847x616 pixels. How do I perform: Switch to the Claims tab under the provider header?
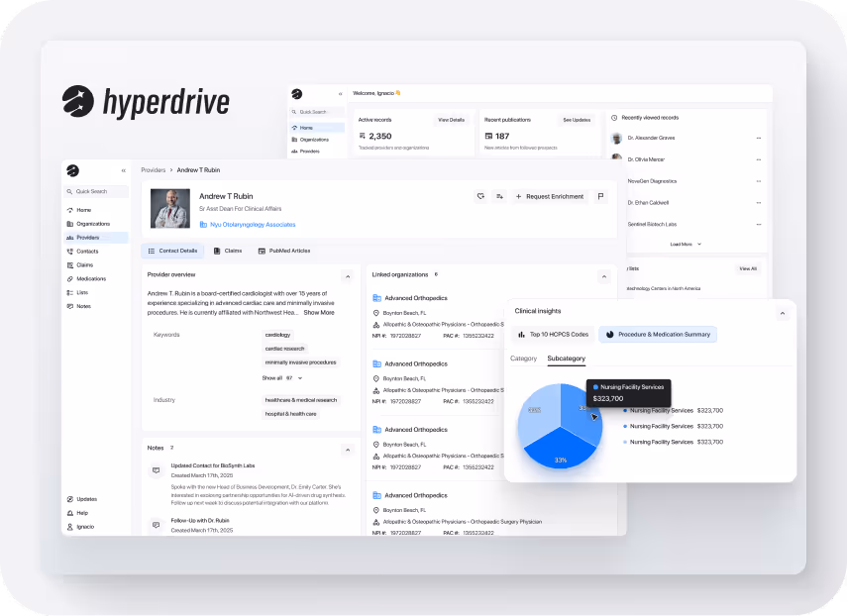[228, 251]
